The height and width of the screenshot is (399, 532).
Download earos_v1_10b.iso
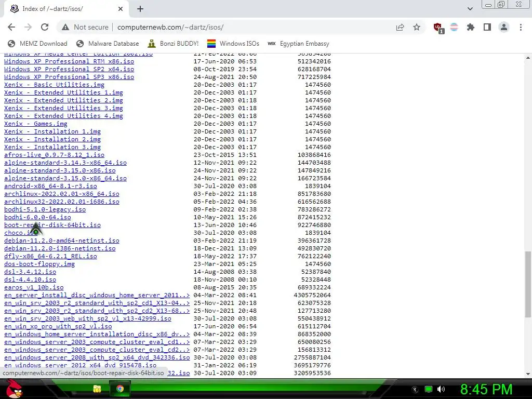34,288
